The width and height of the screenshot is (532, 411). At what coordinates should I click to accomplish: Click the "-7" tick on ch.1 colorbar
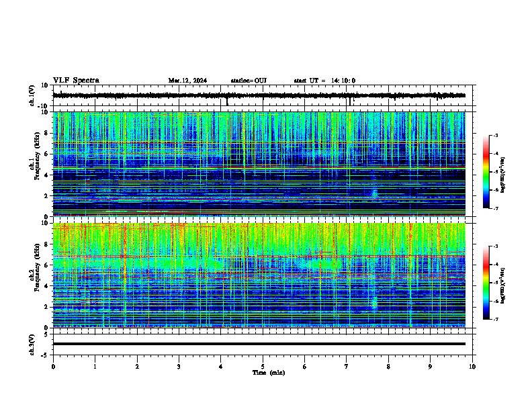[x=495, y=208]
